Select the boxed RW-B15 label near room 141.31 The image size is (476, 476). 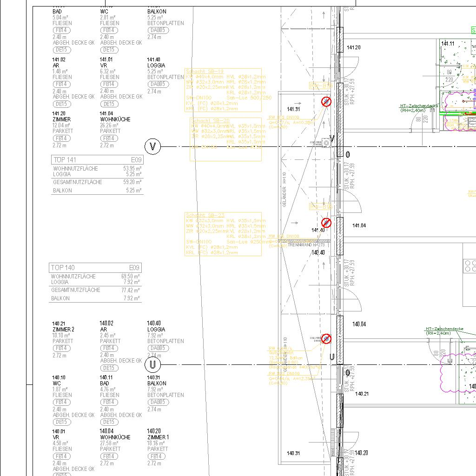coord(321,86)
